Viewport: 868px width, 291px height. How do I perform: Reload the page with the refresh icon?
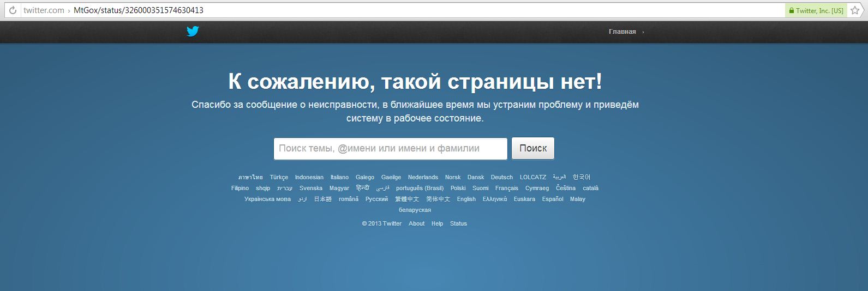[13, 10]
